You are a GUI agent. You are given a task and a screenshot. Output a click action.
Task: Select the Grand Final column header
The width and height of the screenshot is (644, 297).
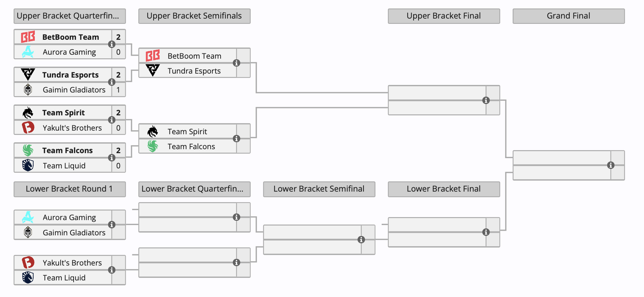coord(568,16)
